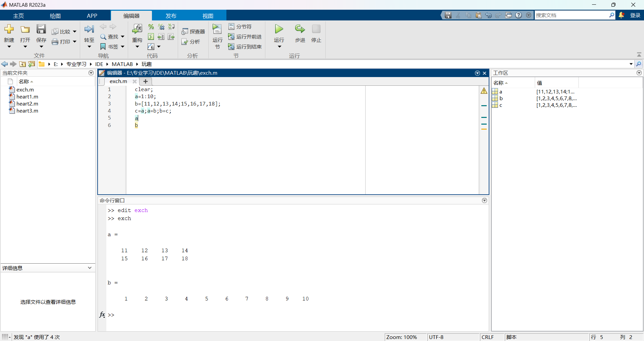The width and height of the screenshot is (644, 341).
Task: Open the 新建 dropdown arrow
Action: point(9,47)
